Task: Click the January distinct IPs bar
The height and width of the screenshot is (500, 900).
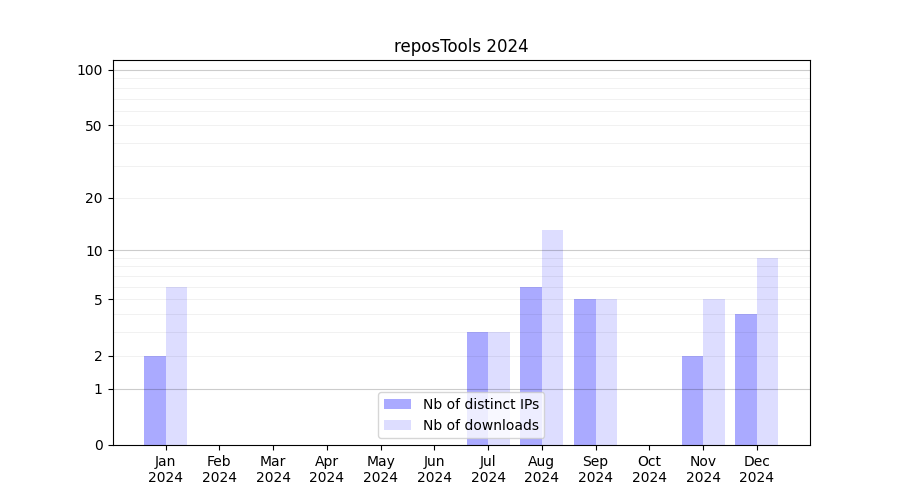Action: pyautogui.click(x=155, y=400)
